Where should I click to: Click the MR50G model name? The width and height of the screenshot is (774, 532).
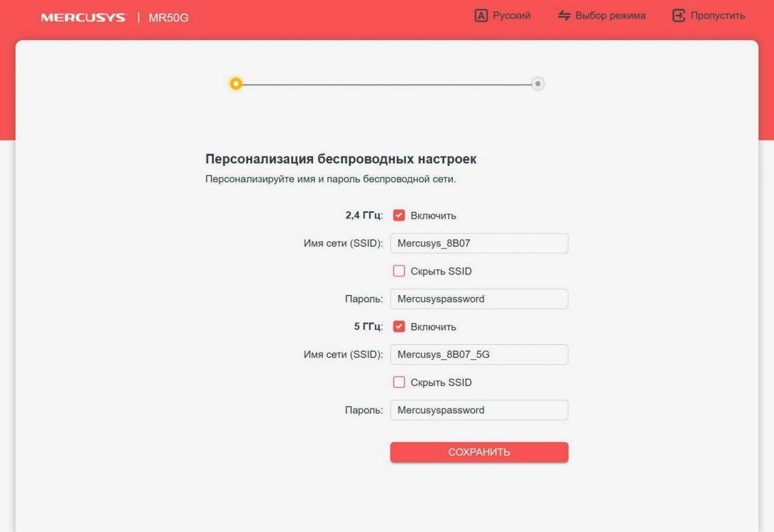coord(168,17)
